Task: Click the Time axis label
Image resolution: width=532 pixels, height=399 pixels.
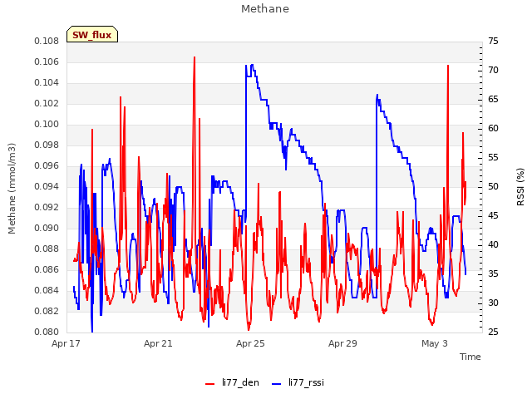Action: point(470,357)
